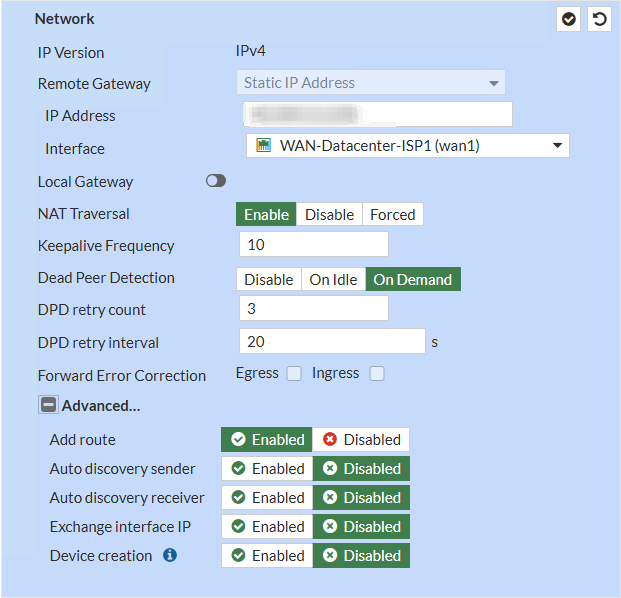Set NAT Traversal to Disable
621x598 pixels.
tap(329, 214)
